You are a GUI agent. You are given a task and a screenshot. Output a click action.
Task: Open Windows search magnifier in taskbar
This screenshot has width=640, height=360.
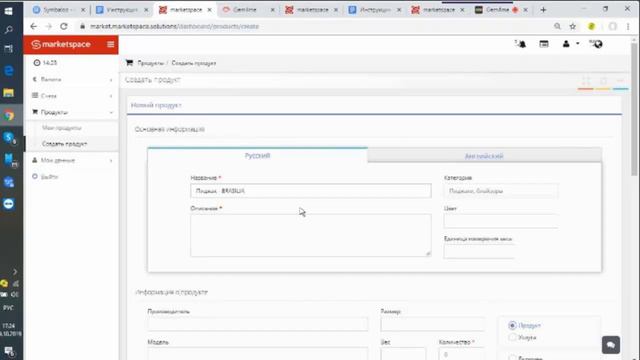(x=8, y=30)
